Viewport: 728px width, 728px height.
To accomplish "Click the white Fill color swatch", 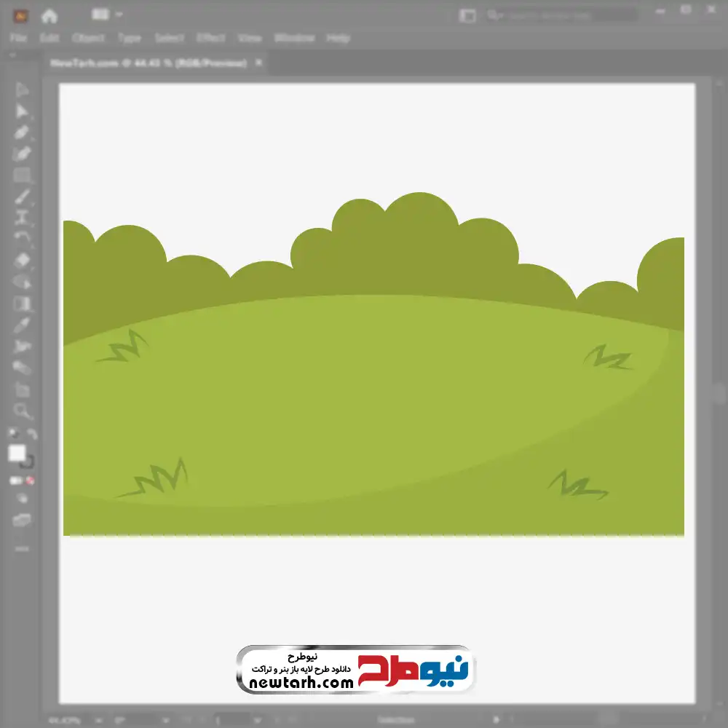I will [17, 454].
